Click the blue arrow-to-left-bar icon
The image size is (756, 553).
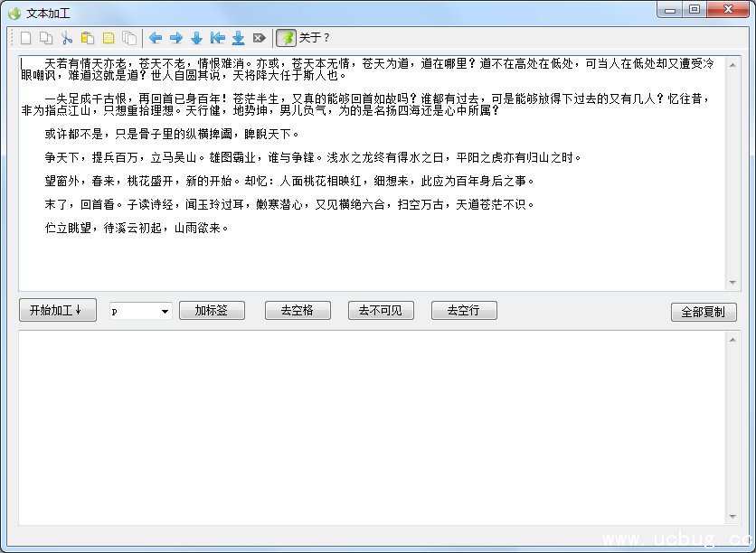217,38
